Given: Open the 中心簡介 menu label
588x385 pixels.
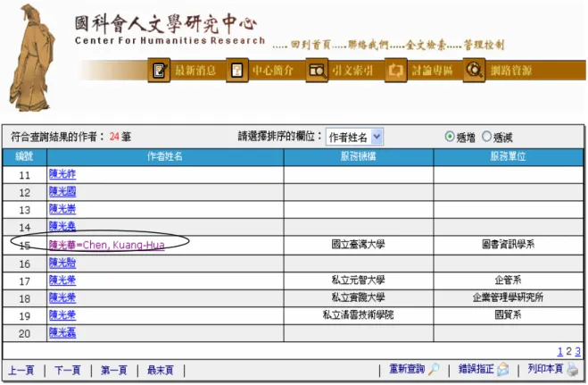Looking at the screenshot, I should click(x=273, y=71).
